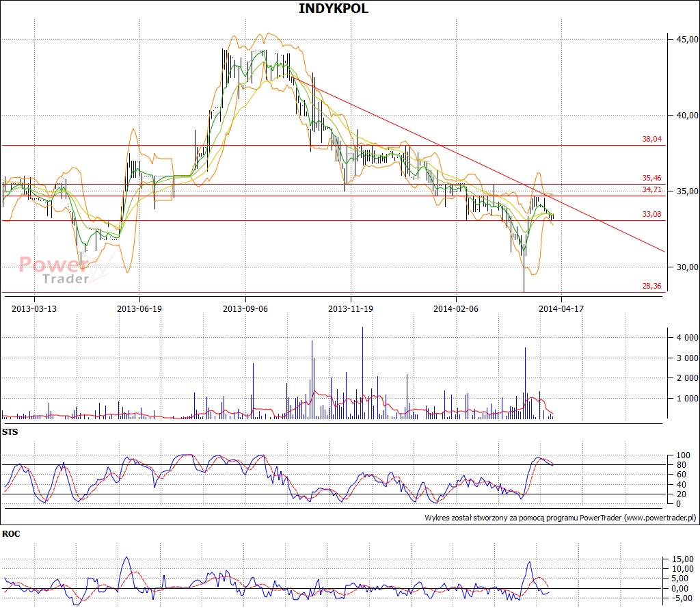Click the STS 20 oversold level label
Image resolution: width=700 pixels, height=610 pixels.
pyautogui.click(x=682, y=494)
